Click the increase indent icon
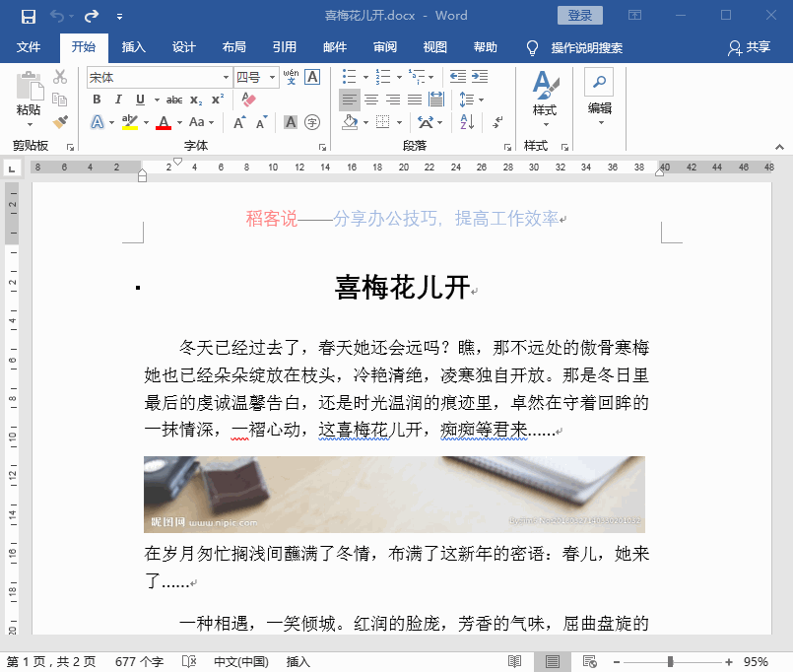The height and width of the screenshot is (672, 793). point(480,77)
